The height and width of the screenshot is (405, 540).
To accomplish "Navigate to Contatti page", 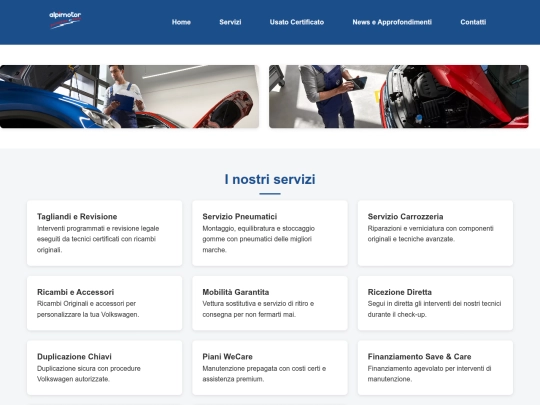I will point(473,22).
